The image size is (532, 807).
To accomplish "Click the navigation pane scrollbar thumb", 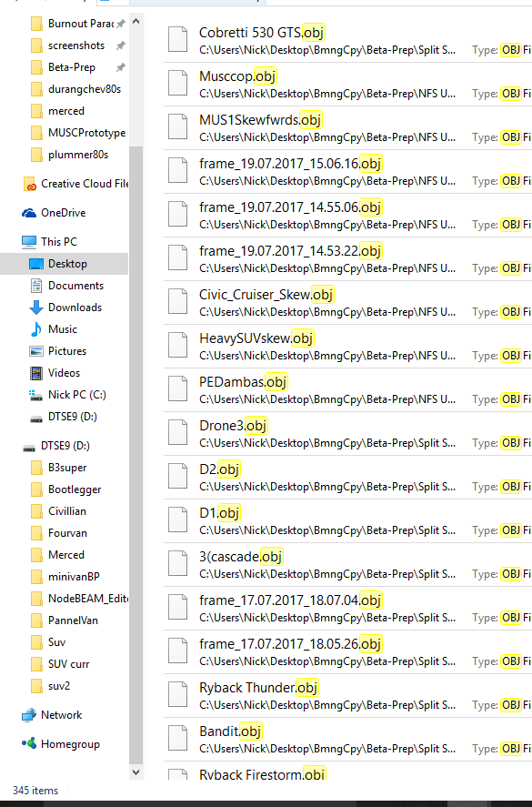I will coord(136,455).
